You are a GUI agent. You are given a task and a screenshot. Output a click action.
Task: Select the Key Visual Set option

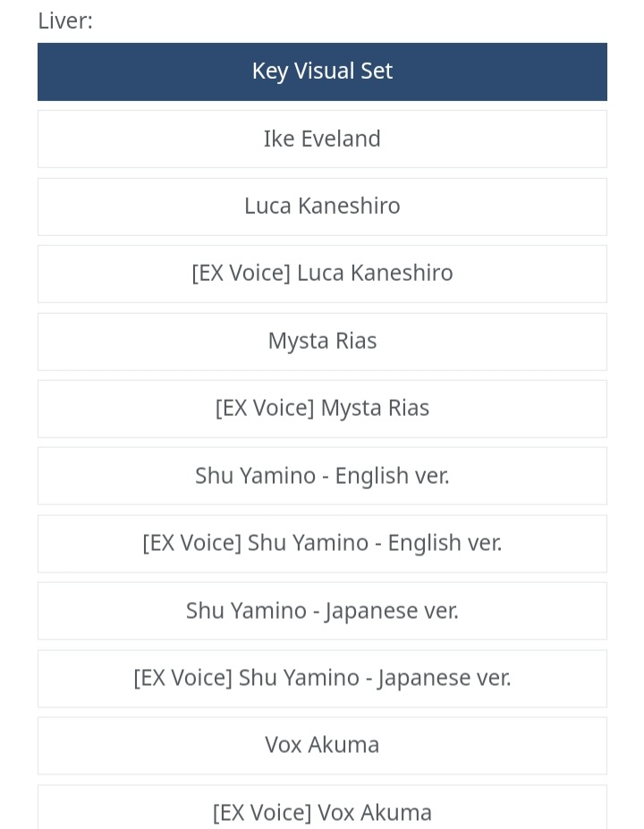click(322, 72)
